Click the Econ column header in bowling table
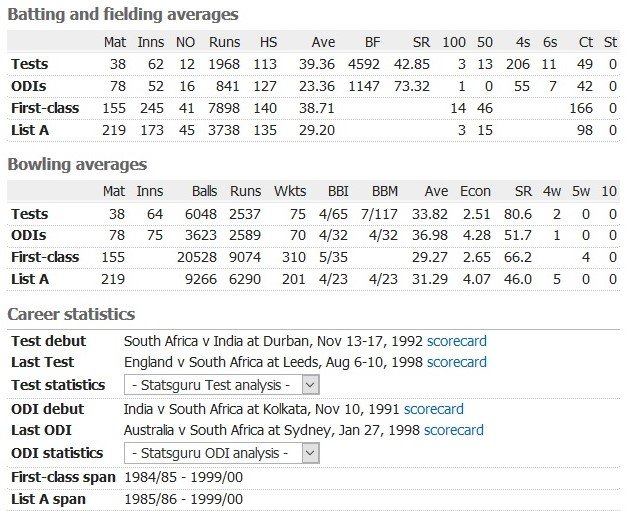The image size is (627, 511). [475, 191]
